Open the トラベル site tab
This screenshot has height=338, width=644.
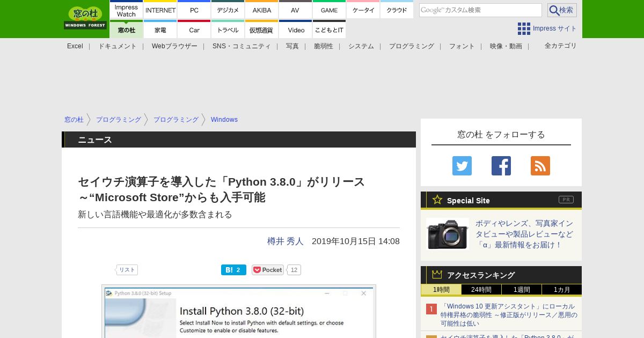coord(228,29)
